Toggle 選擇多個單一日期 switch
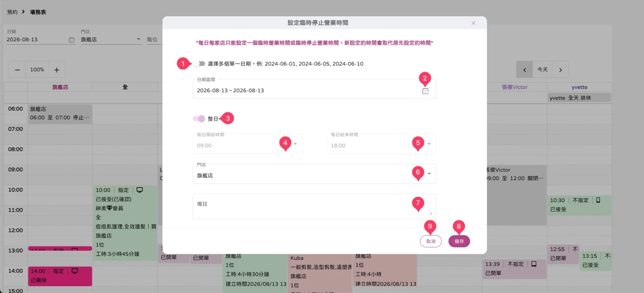 (200, 64)
